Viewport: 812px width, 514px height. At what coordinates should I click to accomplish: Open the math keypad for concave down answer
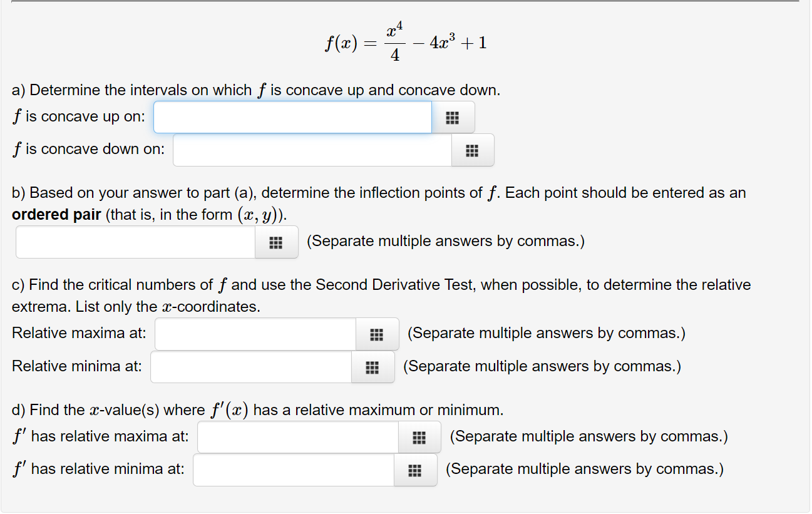coord(473,150)
